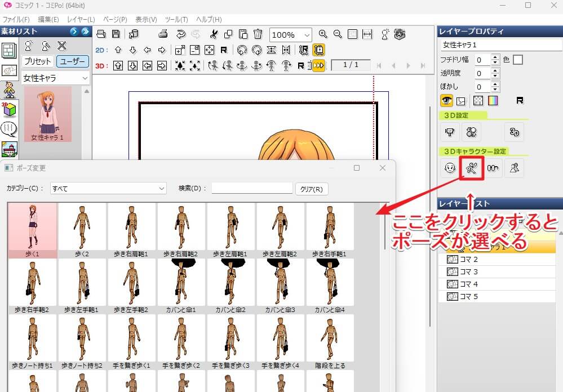The height and width of the screenshot is (392, 563).
Task: Toggle the rainbow color gradient icon
Action: pos(493,100)
